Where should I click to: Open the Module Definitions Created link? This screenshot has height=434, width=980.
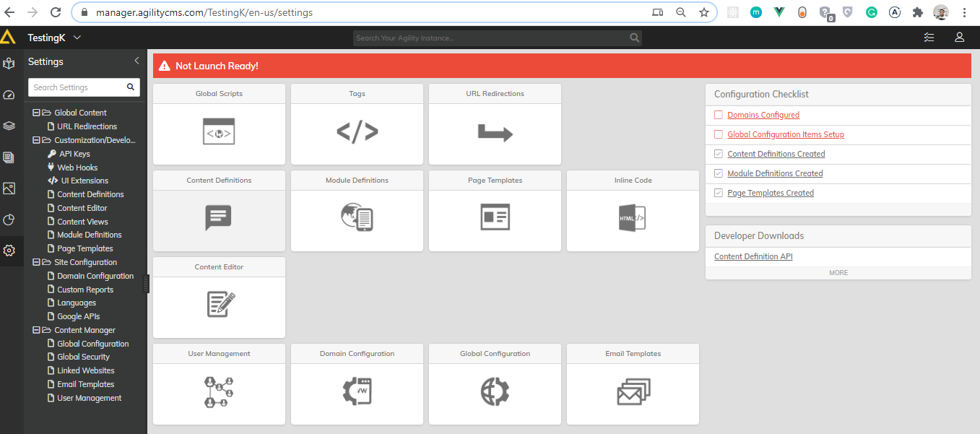[x=775, y=173]
